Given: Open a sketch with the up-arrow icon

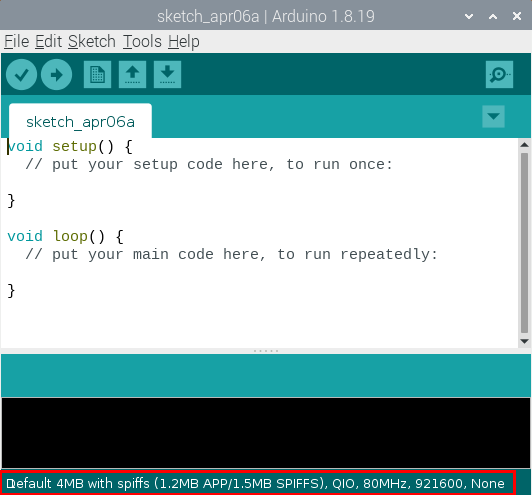Looking at the screenshot, I should [132, 74].
